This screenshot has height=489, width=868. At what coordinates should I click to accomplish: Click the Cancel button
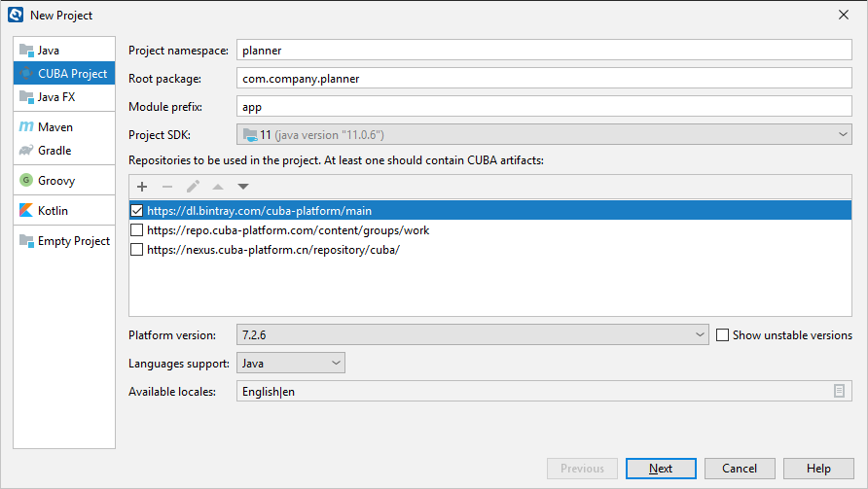[x=740, y=469]
